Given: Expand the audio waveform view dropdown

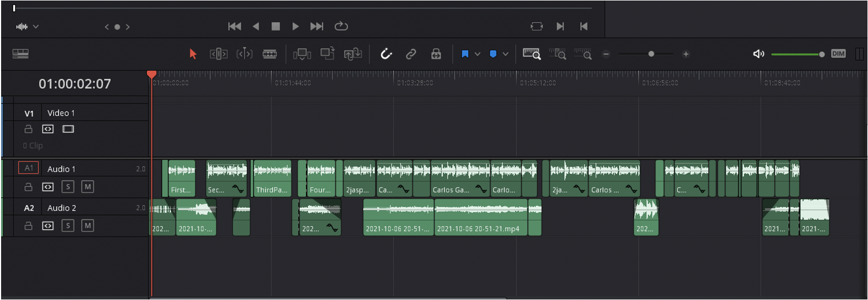Looking at the screenshot, I should (36, 26).
